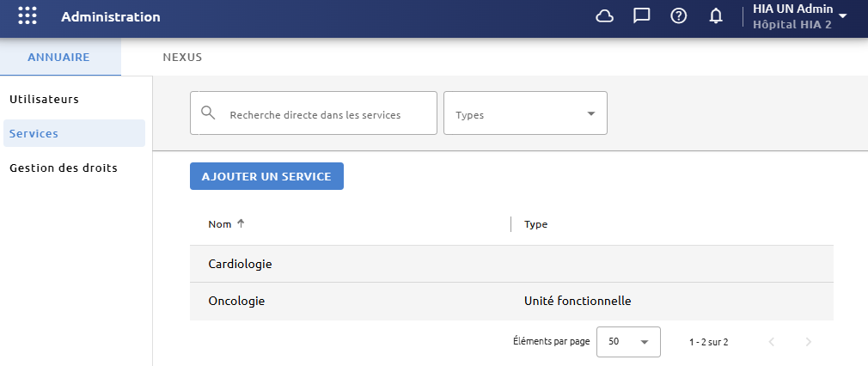Click the AJOUTER UN SERVICE button
Viewport: 868px width, 366px height.
[266, 176]
